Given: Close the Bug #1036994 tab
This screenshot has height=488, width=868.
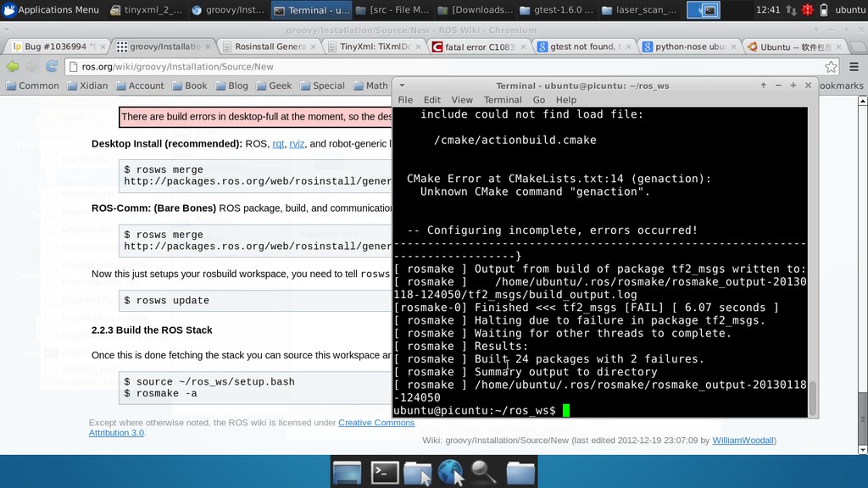Looking at the screenshot, I should (103, 47).
